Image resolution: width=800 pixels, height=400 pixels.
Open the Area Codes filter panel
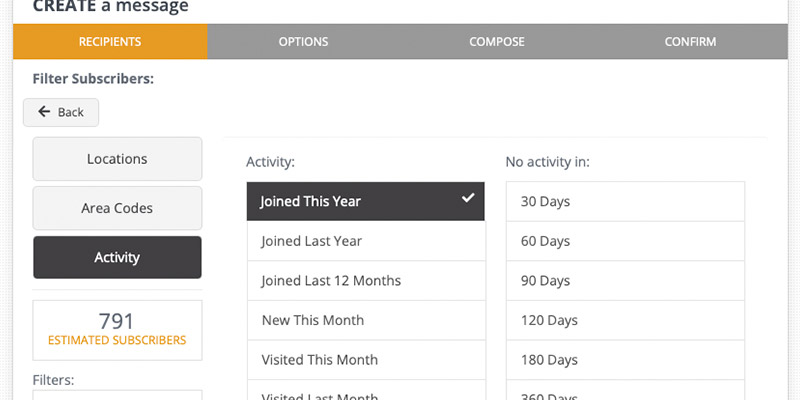point(117,208)
